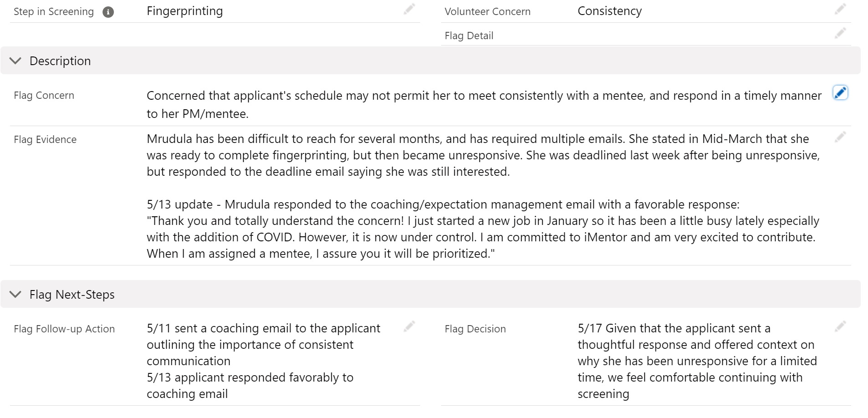Click the blue Flag Concern edit pencil

tap(840, 93)
